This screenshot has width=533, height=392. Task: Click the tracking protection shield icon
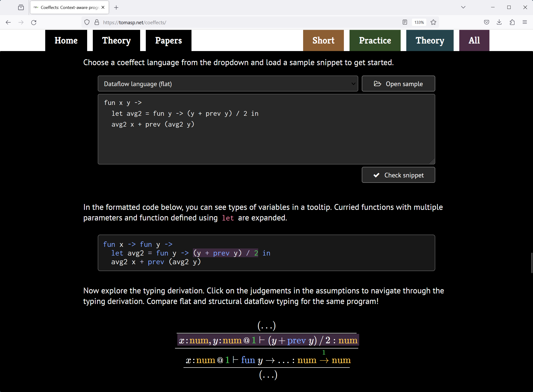tap(87, 22)
